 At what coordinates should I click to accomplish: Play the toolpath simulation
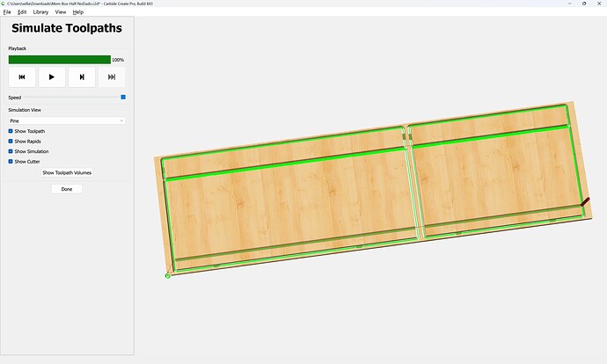point(52,77)
